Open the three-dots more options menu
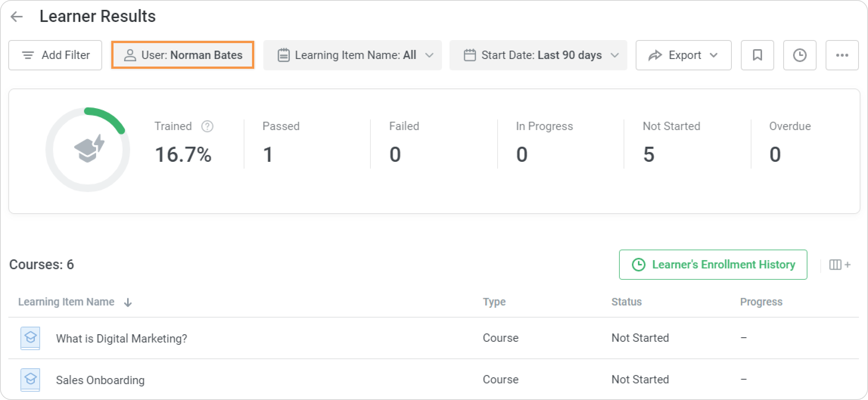 click(842, 55)
